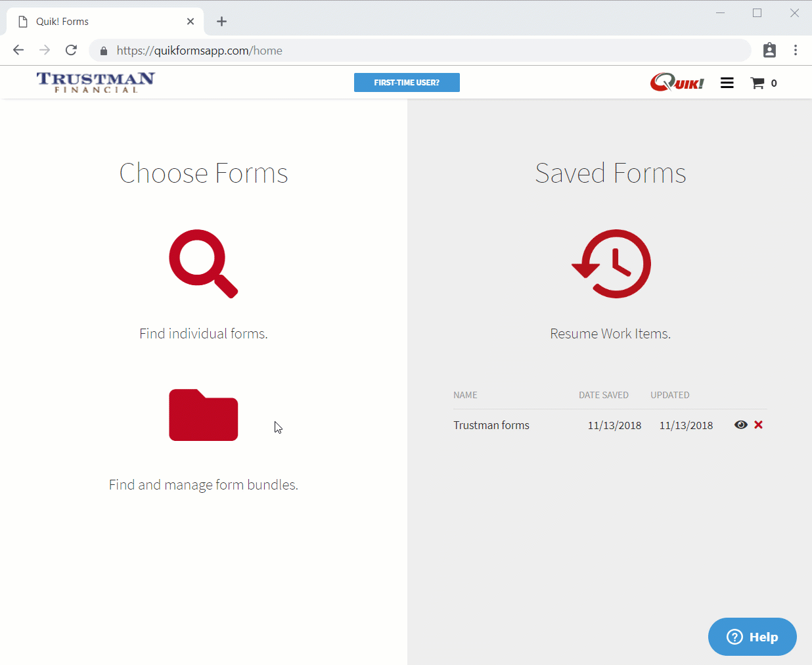Viewport: 812px width, 665px height.
Task: Click the Quik! logo
Action: [x=677, y=82]
